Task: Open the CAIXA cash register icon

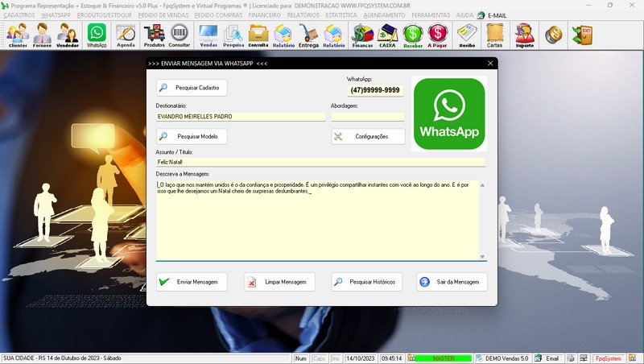Action: [x=388, y=35]
